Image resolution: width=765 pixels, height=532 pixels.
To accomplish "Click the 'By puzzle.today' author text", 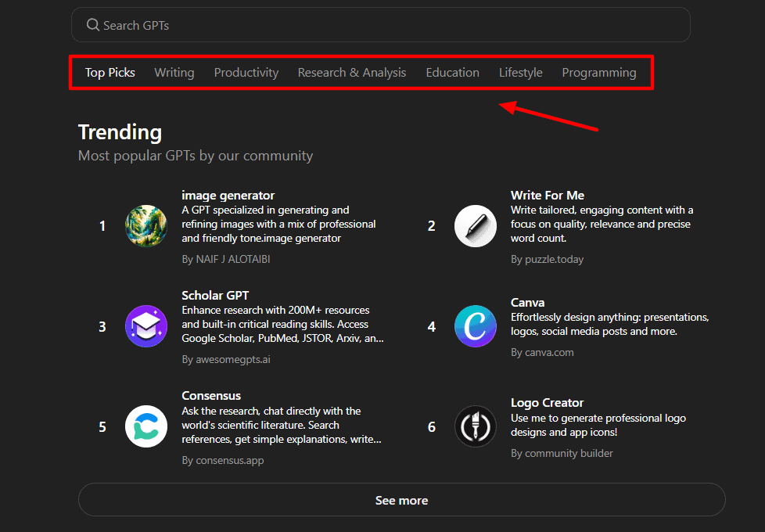I will click(x=547, y=259).
